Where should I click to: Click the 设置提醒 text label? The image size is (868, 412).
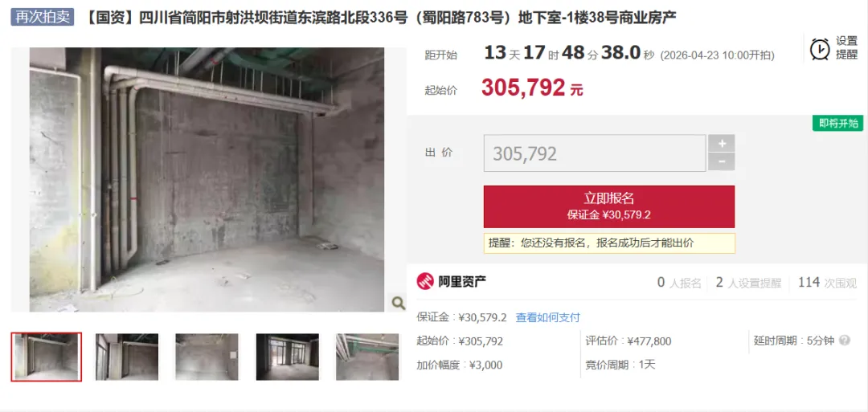pyautogui.click(x=846, y=48)
